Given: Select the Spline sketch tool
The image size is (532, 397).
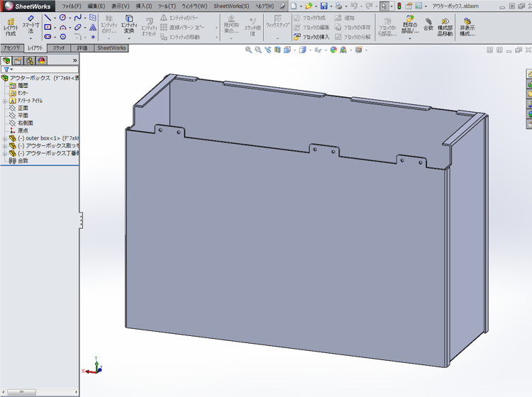Looking at the screenshot, I should coord(78,18).
